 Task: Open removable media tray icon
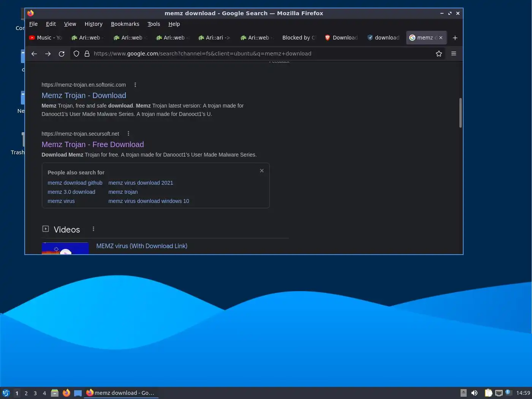coord(464,393)
